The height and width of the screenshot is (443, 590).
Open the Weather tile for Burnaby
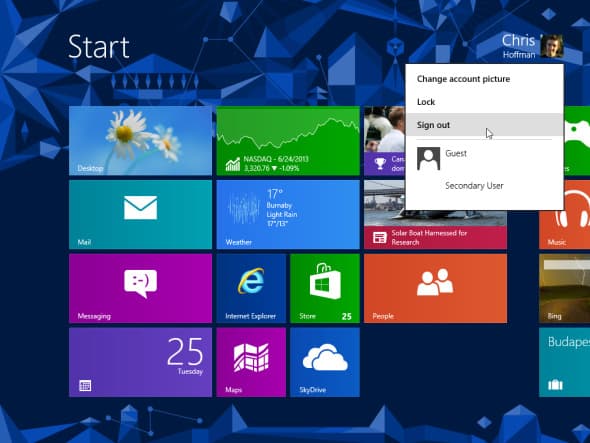point(288,214)
